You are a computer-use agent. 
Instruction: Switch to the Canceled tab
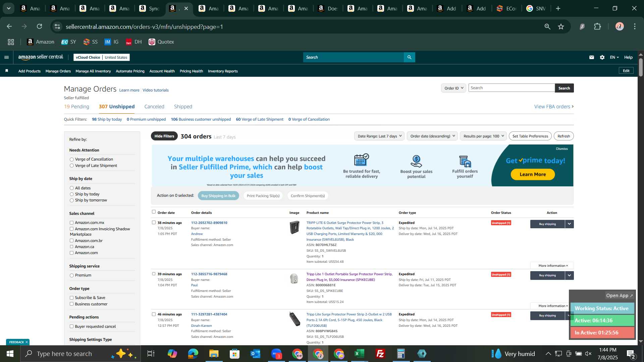point(154,107)
